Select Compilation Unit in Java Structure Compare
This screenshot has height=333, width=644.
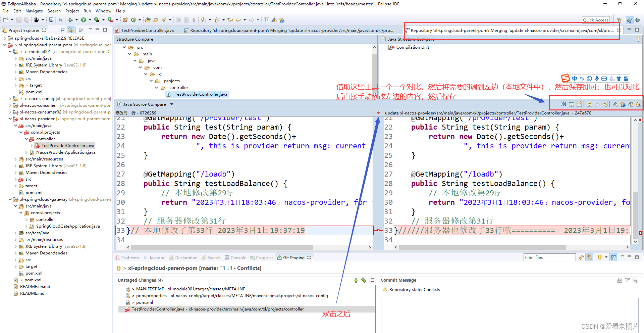point(413,47)
